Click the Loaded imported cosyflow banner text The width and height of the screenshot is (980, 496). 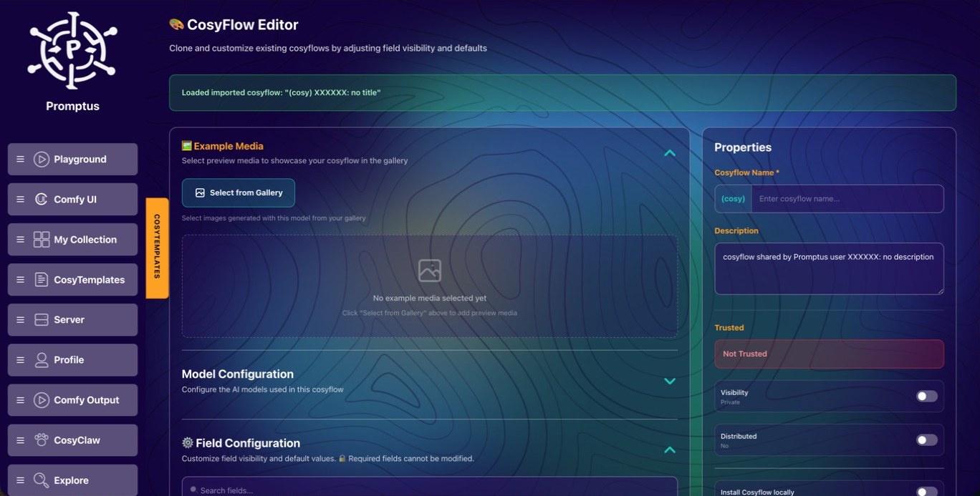281,93
